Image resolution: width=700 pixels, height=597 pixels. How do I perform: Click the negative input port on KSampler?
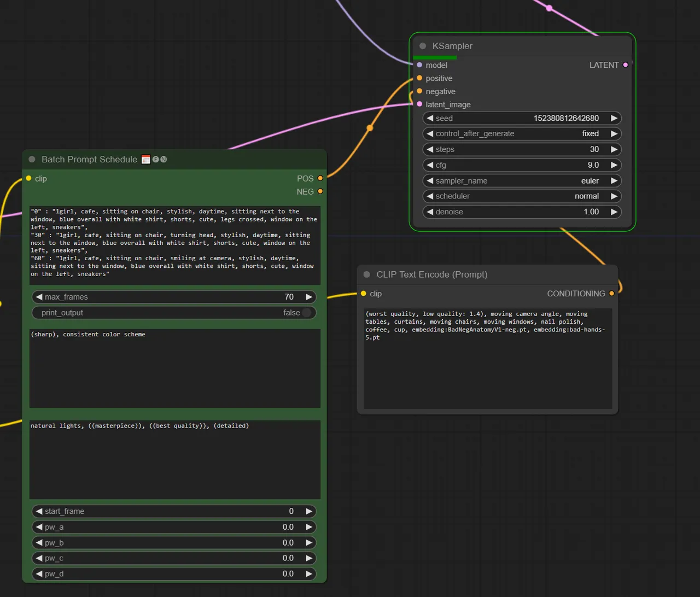(x=419, y=91)
